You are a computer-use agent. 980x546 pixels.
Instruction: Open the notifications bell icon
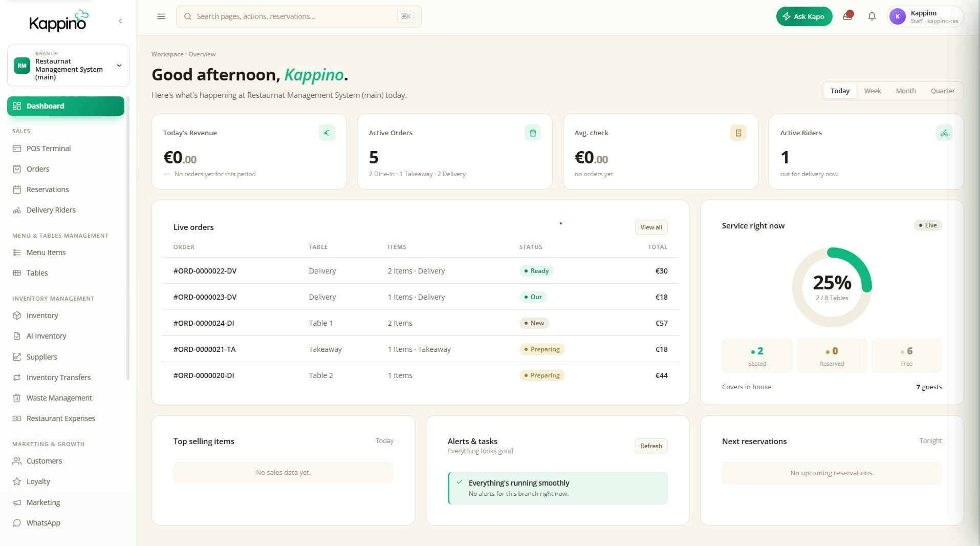(x=872, y=16)
